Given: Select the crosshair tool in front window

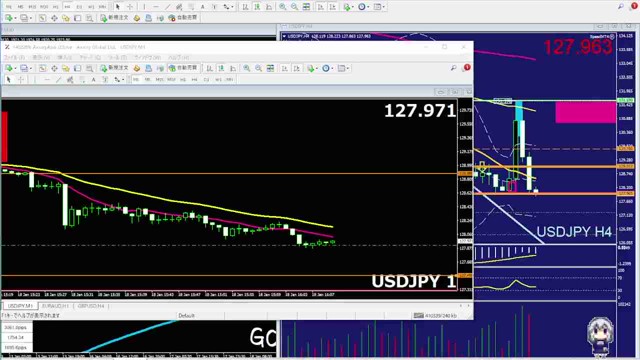Looking at the screenshot, I should [21, 80].
